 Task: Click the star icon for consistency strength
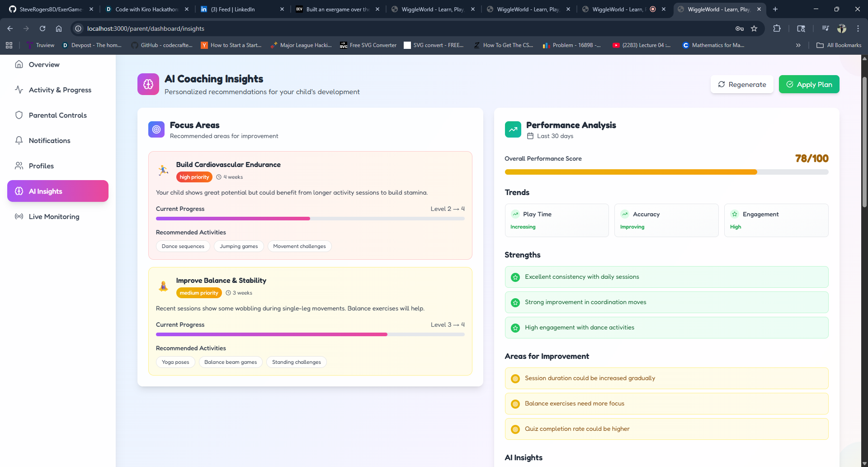tap(515, 277)
